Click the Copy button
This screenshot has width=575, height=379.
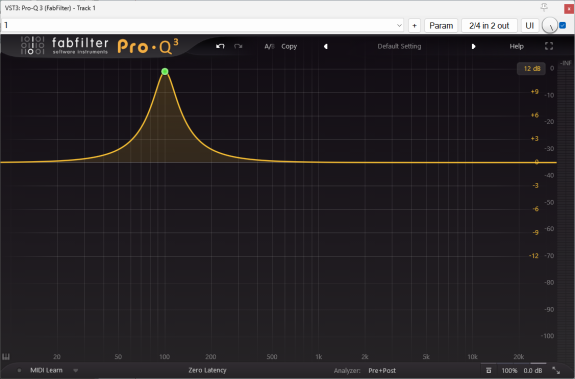pyautogui.click(x=289, y=47)
